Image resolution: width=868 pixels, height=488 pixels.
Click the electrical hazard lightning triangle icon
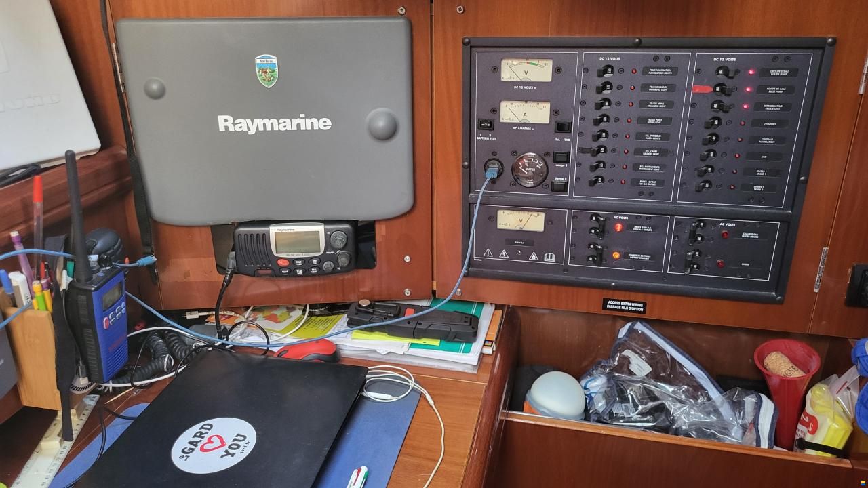pyautogui.click(x=505, y=254)
